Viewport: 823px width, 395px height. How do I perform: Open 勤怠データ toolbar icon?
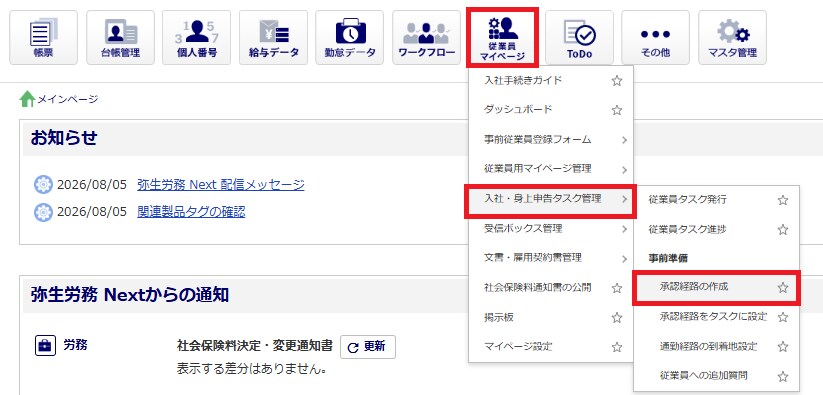(x=350, y=37)
